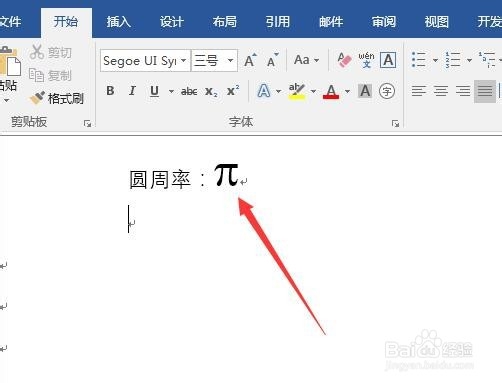Switch to the Home (开始) tab
Viewport: 502px width, 383px height.
point(66,22)
